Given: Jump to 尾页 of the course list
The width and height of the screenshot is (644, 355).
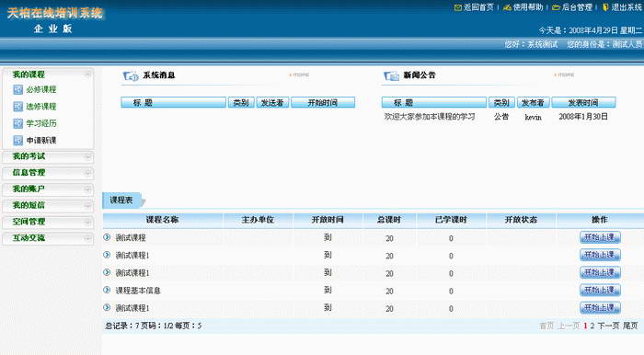Looking at the screenshot, I should 630,326.
